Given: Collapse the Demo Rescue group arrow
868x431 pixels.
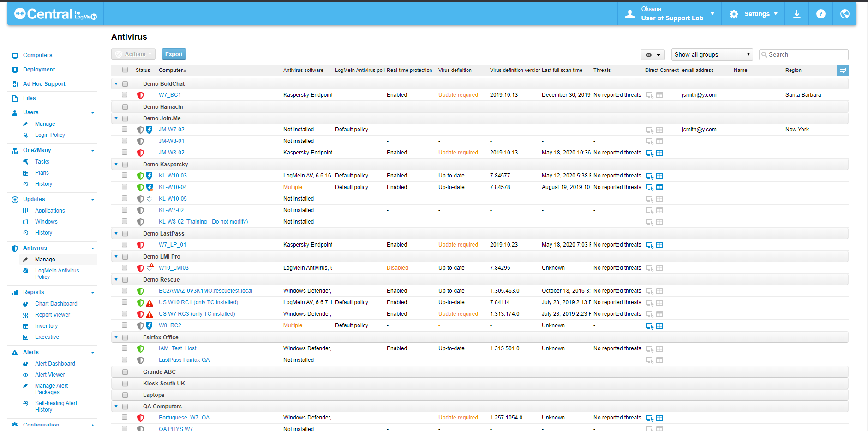Looking at the screenshot, I should [x=116, y=280].
